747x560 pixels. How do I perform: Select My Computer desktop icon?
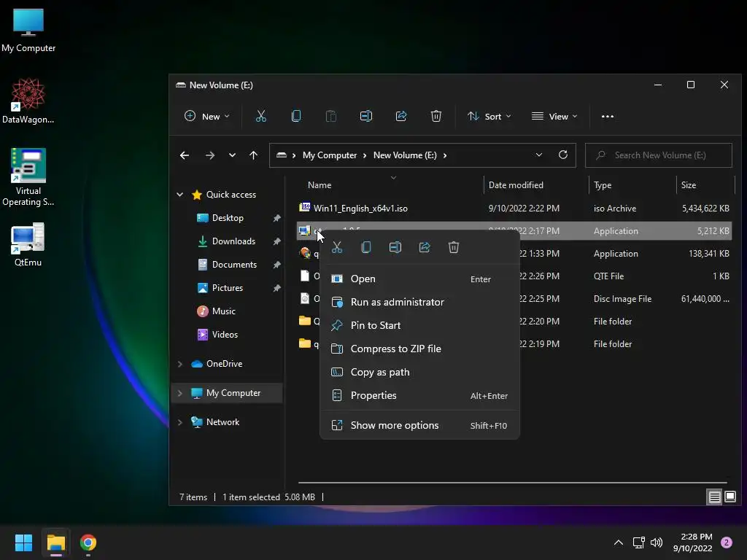pyautogui.click(x=28, y=31)
